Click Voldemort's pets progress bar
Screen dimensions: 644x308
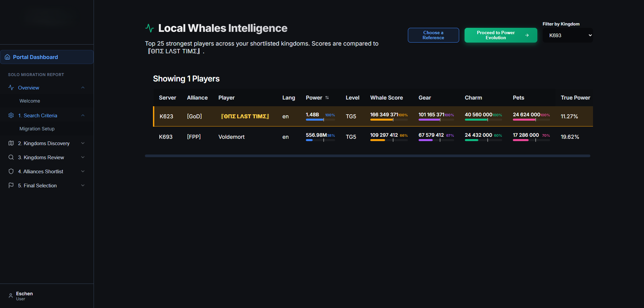[x=531, y=140]
